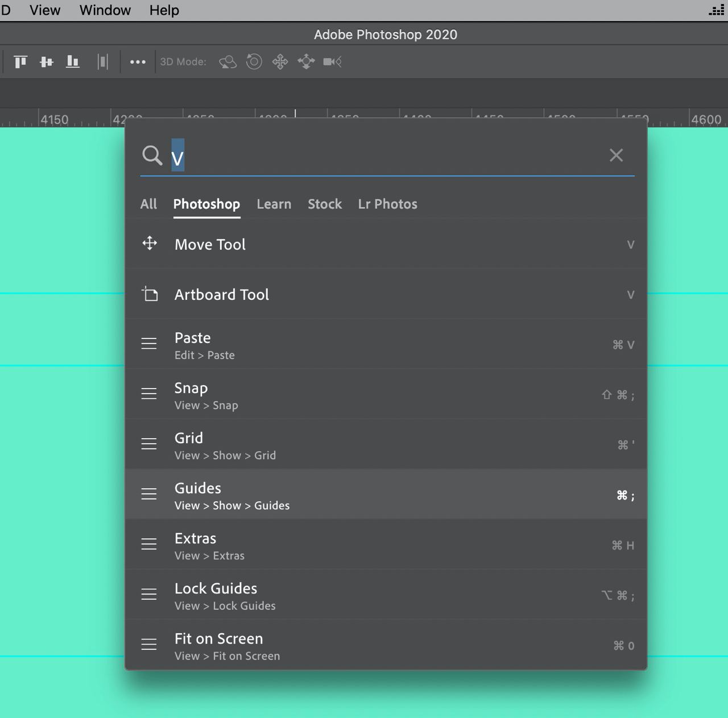The image size is (728, 718).
Task: Click the align bottom edges icon
Action: click(73, 61)
